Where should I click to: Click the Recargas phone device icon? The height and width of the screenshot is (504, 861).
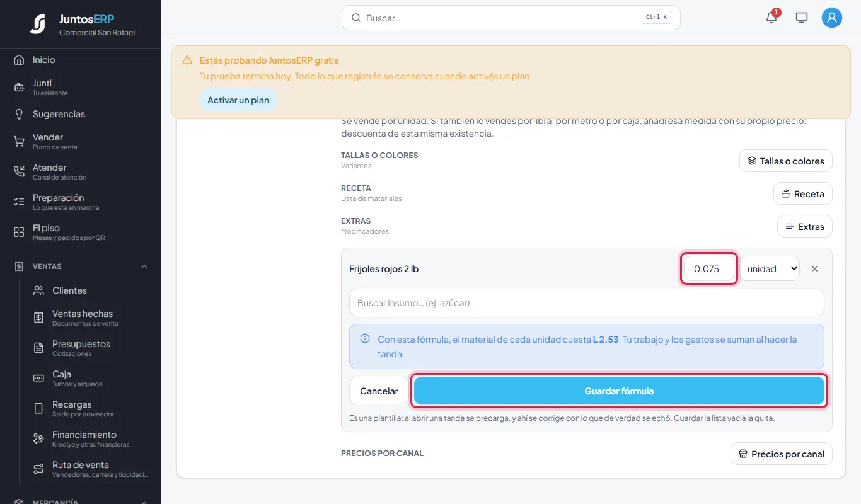38,409
